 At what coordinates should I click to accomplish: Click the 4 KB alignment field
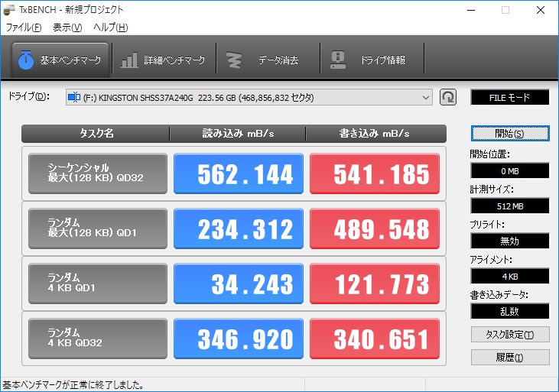[510, 276]
